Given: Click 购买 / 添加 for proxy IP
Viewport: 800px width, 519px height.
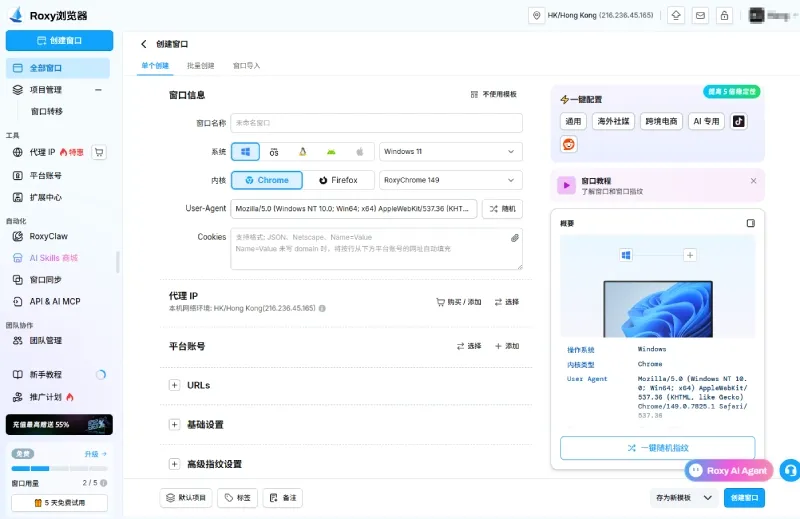Looking at the screenshot, I should (x=459, y=302).
